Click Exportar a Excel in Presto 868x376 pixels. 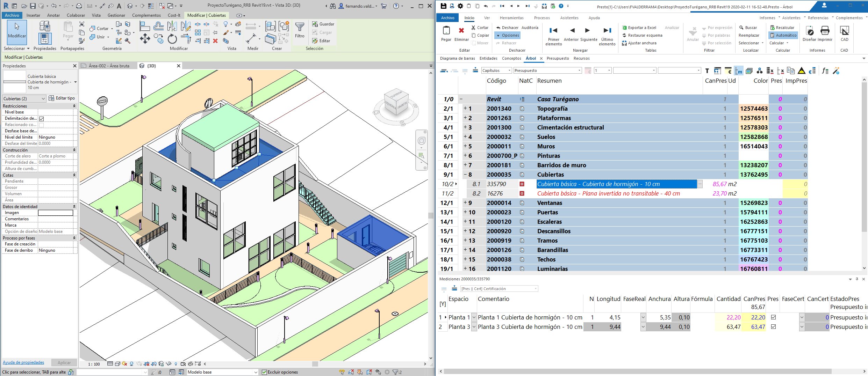pyautogui.click(x=639, y=28)
